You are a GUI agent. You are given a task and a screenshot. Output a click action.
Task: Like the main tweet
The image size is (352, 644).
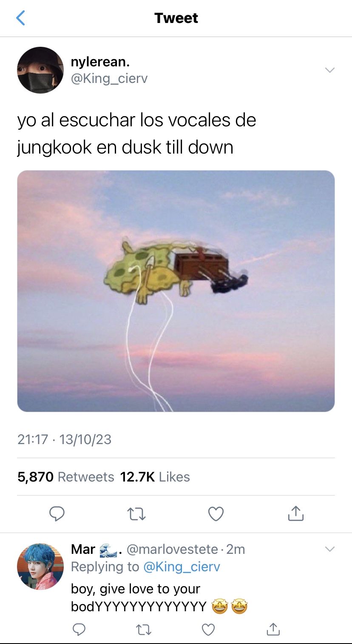[x=216, y=514]
